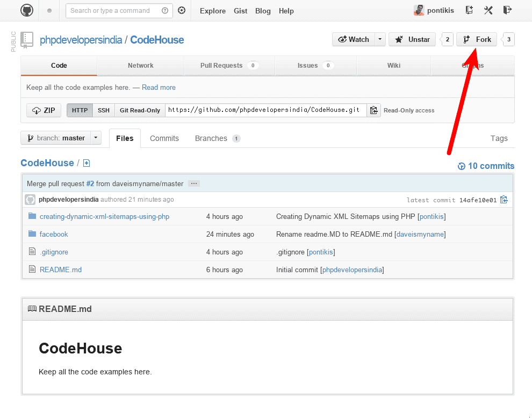532x418 pixels.
Task: Copy commit SHA 14afe10e01 with clipboard icon
Action: (x=504, y=200)
